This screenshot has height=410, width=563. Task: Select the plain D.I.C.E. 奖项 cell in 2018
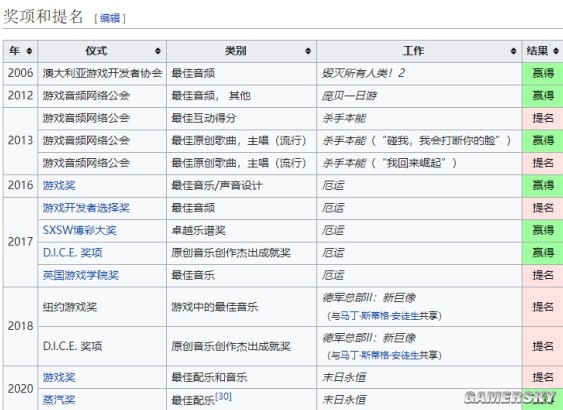pos(102,346)
